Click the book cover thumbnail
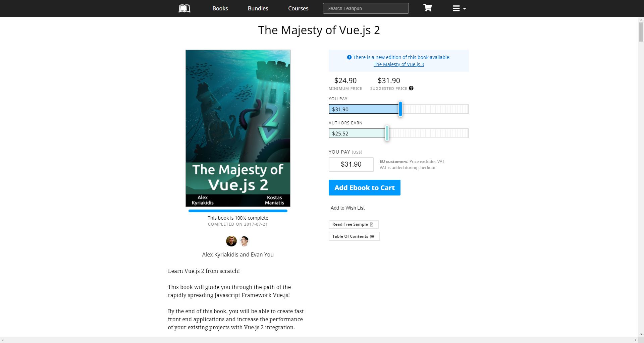The width and height of the screenshot is (644, 343). pyautogui.click(x=238, y=128)
